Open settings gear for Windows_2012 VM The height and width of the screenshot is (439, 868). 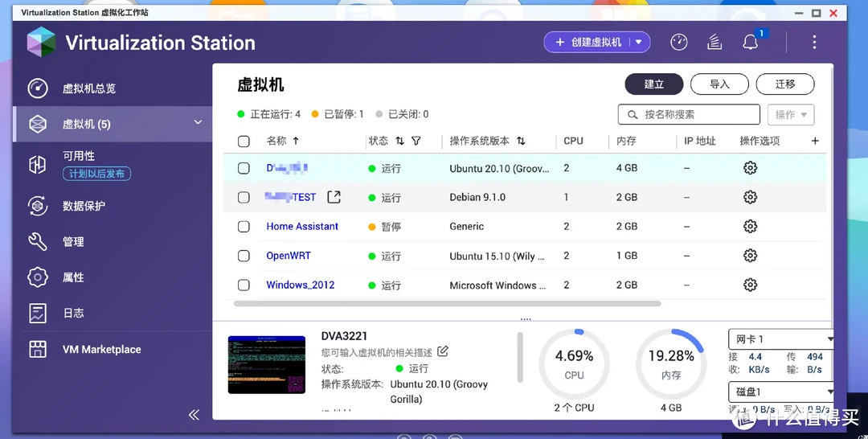tap(750, 285)
